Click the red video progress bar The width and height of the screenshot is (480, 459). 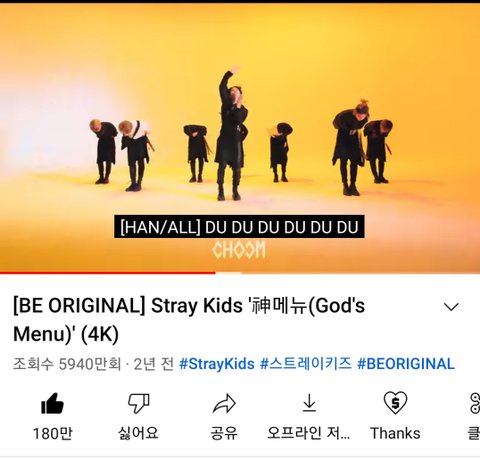pyautogui.click(x=107, y=273)
